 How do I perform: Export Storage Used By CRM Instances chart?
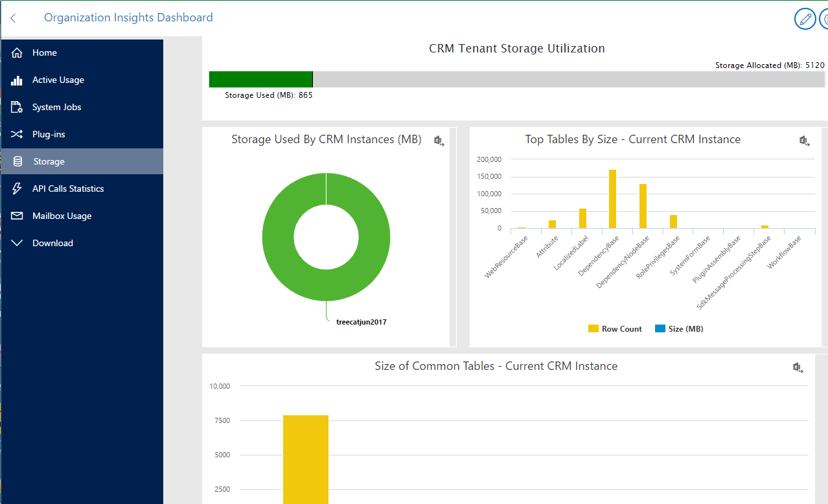click(439, 141)
